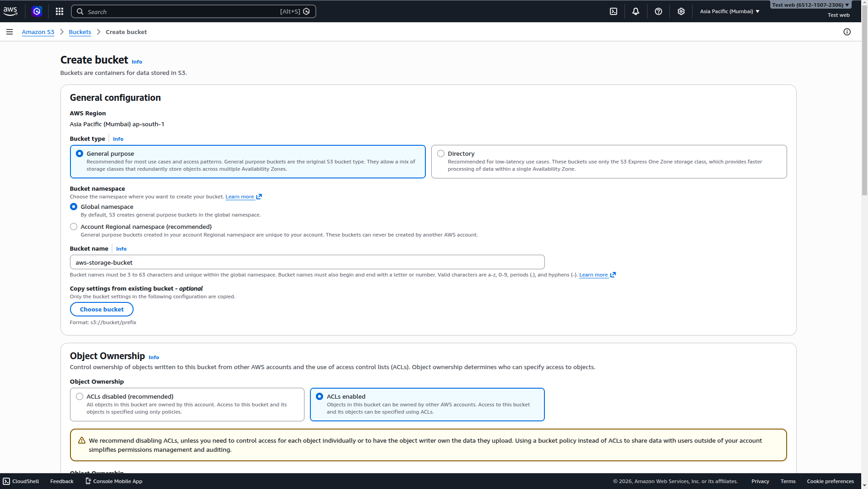This screenshot has height=489, width=868.
Task: Click the 'Format: s3://bucket/prefix' text
Action: point(103,322)
